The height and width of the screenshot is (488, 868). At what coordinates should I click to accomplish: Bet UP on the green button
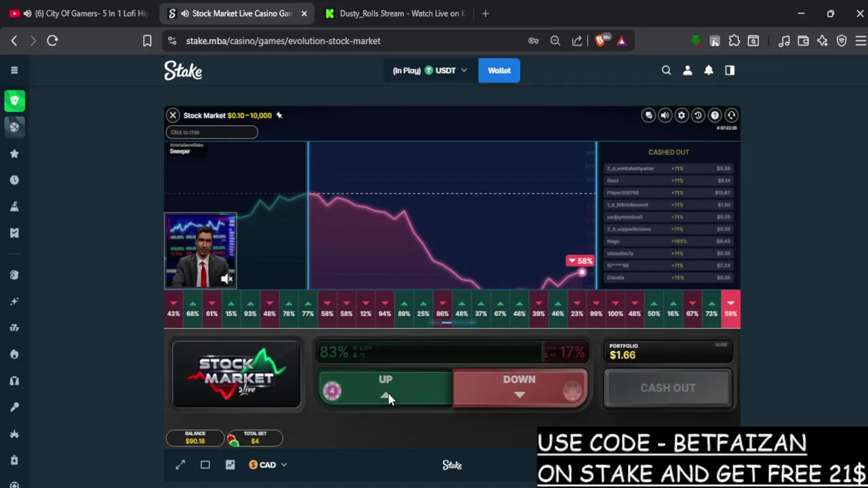[x=385, y=388]
